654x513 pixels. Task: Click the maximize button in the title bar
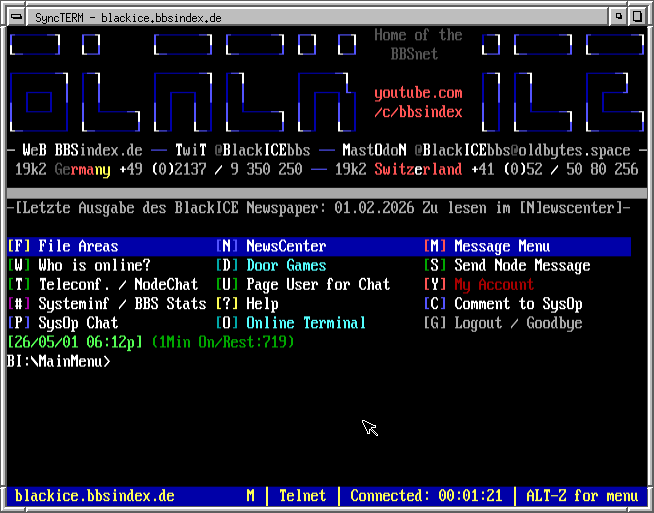point(637,17)
